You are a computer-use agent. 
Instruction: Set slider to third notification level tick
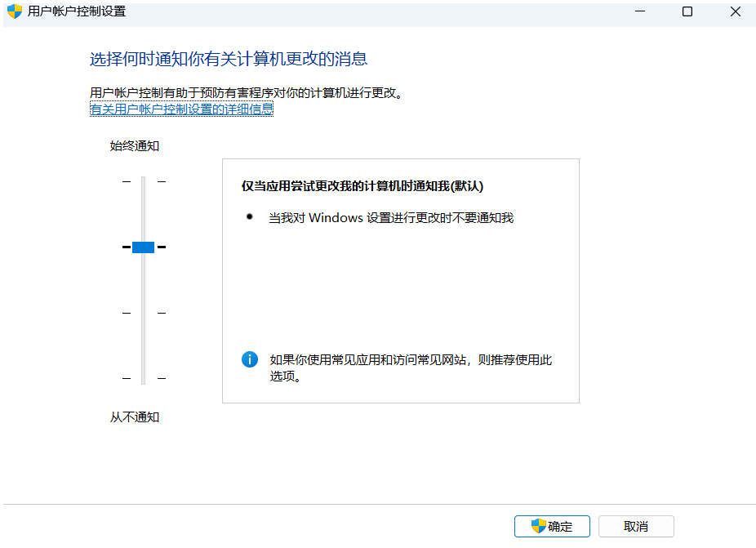pos(143,313)
